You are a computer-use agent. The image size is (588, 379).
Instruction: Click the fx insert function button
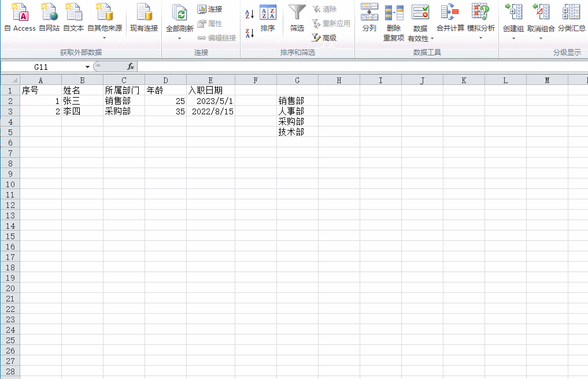pos(131,67)
